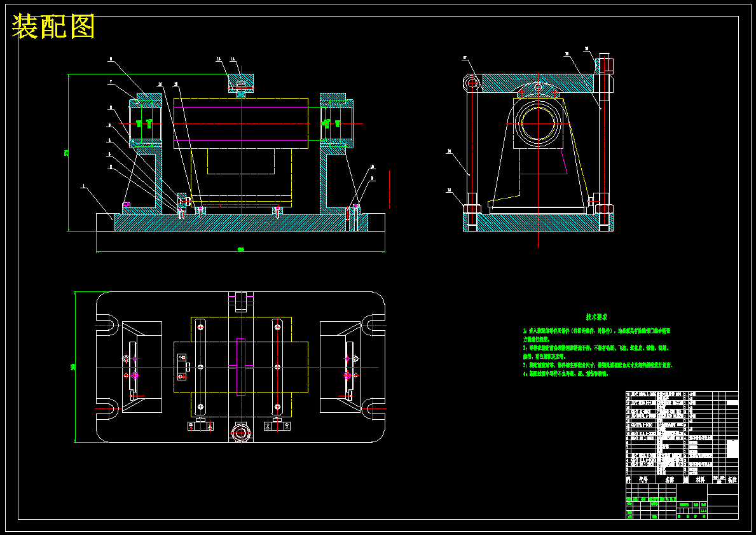Image resolution: width=756 pixels, height=535 pixels.
Task: Select technical requirement line numbered 3
Action: [x=598, y=365]
